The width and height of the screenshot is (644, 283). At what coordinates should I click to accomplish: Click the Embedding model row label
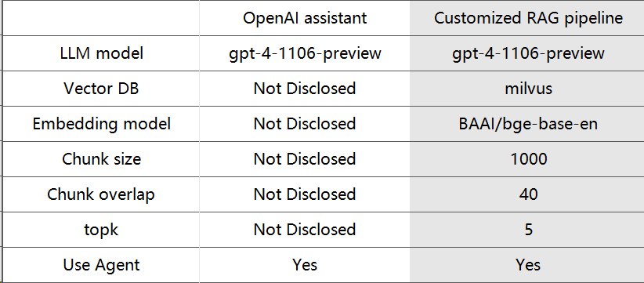(x=101, y=124)
